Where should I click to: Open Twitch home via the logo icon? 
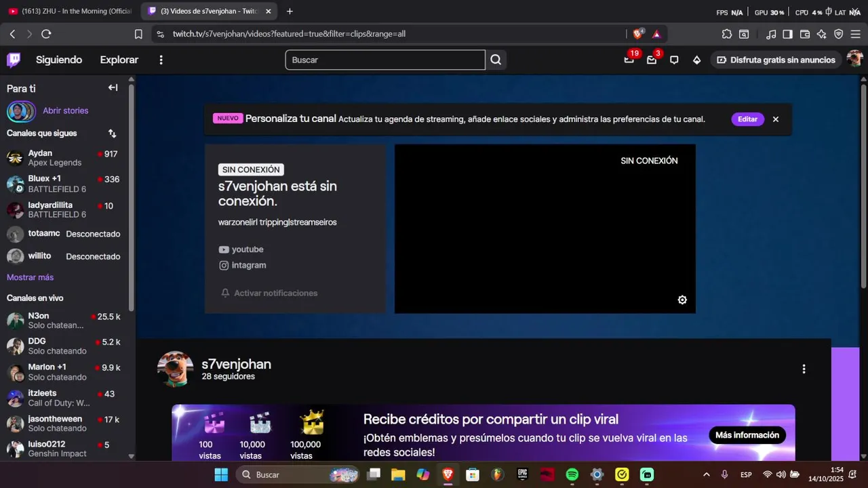[x=14, y=60]
